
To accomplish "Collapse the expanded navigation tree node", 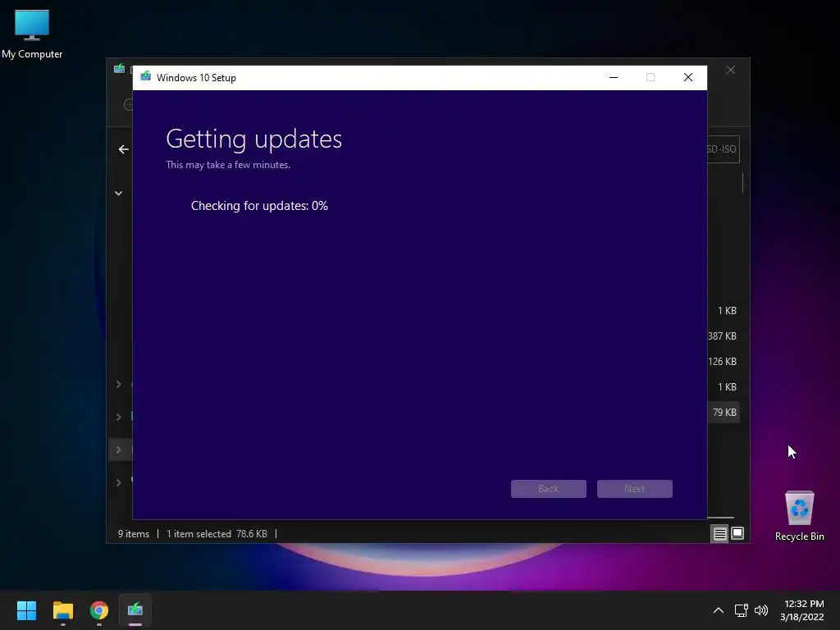I will click(x=118, y=194).
